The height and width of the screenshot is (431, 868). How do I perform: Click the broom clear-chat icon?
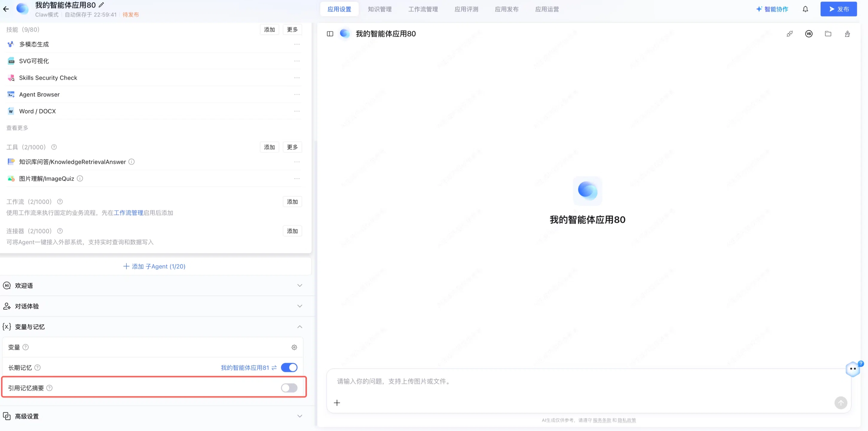(x=847, y=34)
